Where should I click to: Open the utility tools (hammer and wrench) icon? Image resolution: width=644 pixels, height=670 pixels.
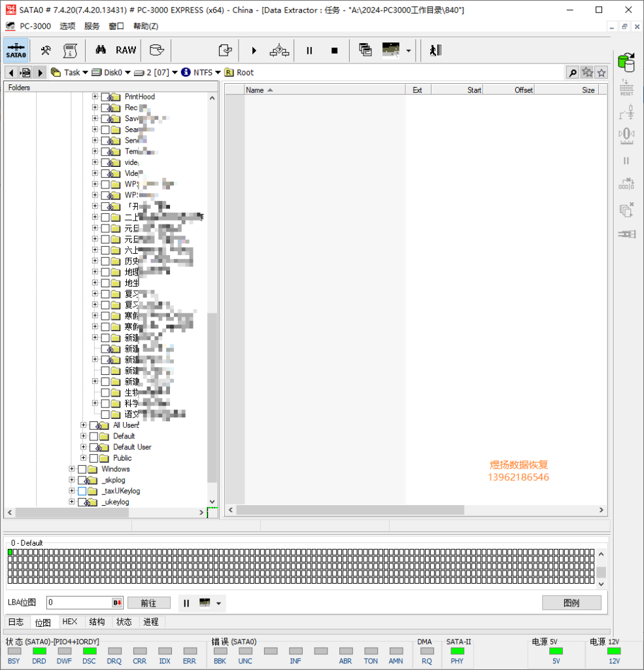(x=46, y=50)
